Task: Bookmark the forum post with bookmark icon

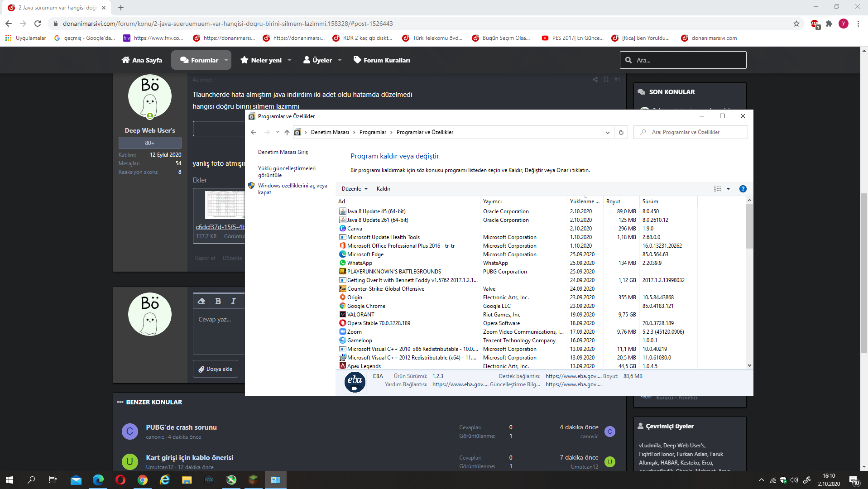Action: pyautogui.click(x=606, y=80)
